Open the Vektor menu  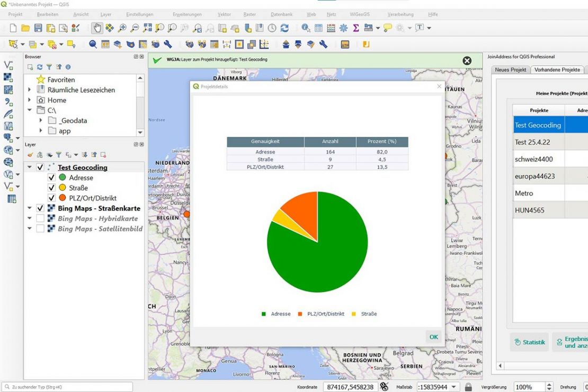[x=224, y=14]
